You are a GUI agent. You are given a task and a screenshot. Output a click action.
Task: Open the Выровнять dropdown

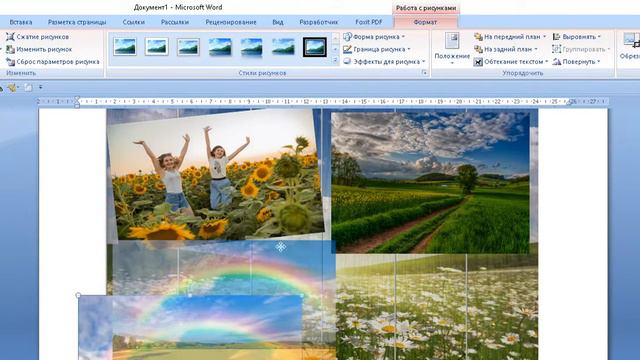pyautogui.click(x=577, y=37)
